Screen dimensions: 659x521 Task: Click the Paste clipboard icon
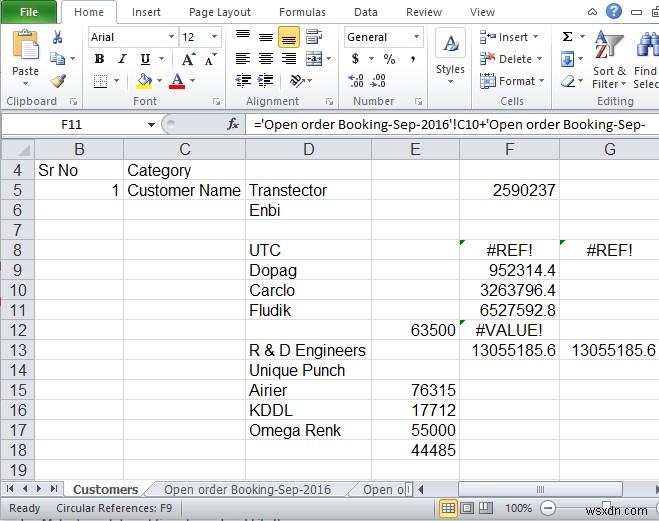point(25,45)
